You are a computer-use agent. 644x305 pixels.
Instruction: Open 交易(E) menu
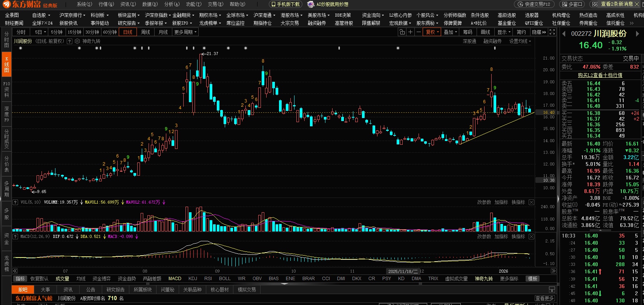(215, 4)
